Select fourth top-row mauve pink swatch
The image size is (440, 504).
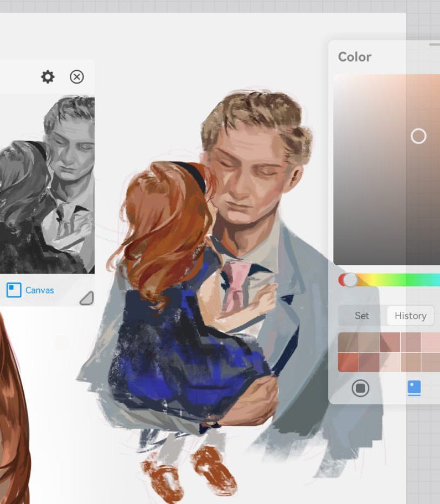tap(411, 342)
